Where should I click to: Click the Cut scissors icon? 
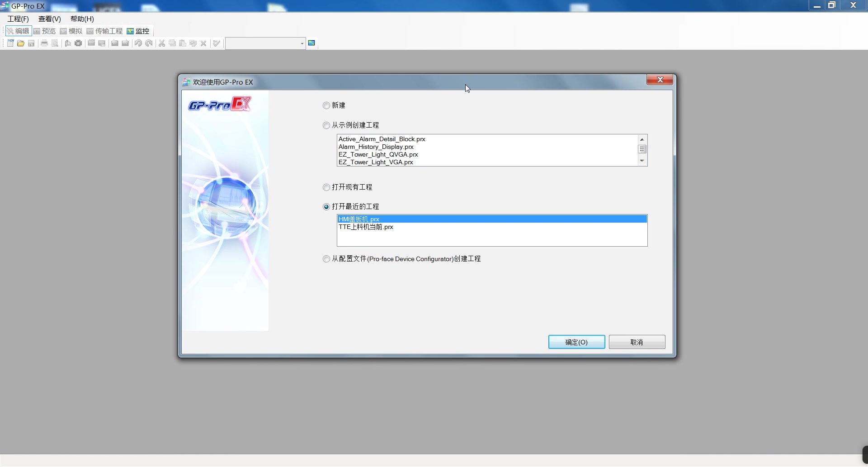(x=162, y=43)
